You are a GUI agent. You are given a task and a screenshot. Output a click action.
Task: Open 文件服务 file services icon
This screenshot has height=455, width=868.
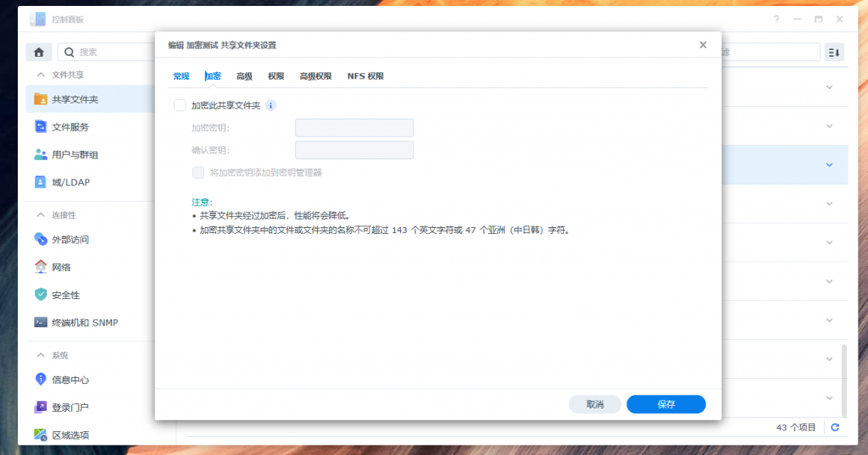(x=41, y=127)
